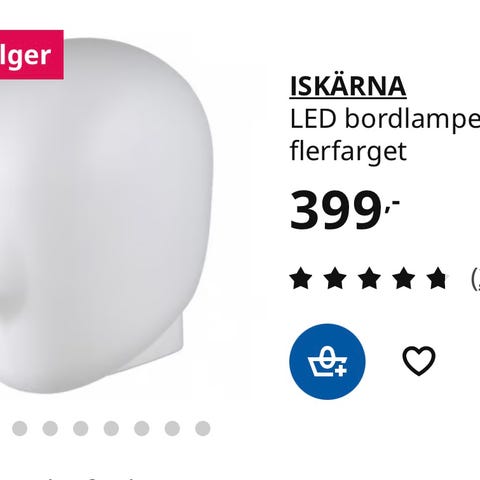Image resolution: width=480 pixels, height=480 pixels.
Task: Click the fourth rating star
Action: pyautogui.click(x=404, y=278)
